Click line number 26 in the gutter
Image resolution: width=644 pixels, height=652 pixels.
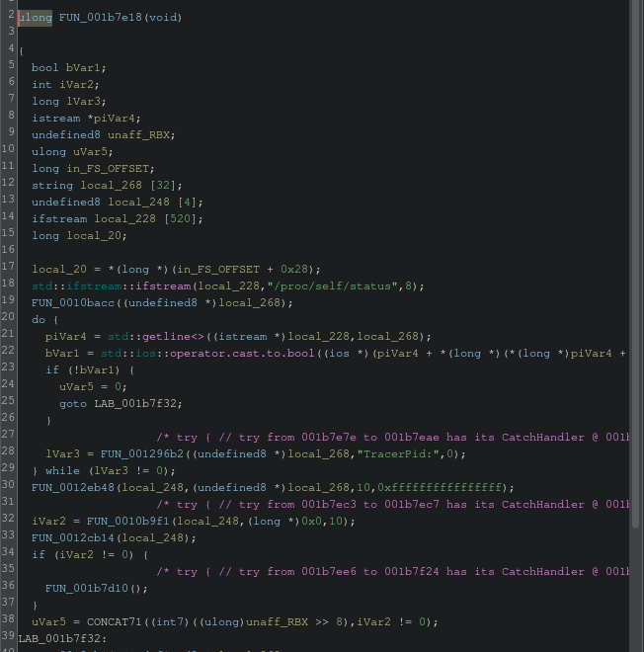8,417
